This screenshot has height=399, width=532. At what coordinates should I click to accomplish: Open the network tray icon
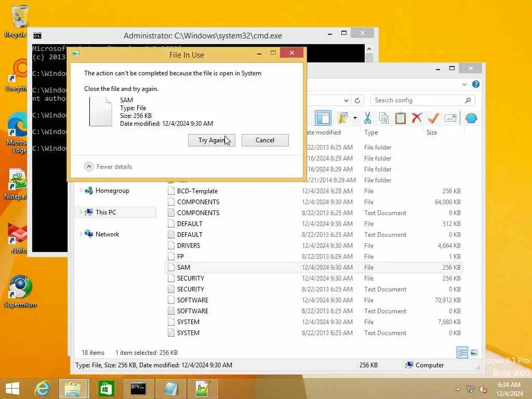click(x=471, y=389)
